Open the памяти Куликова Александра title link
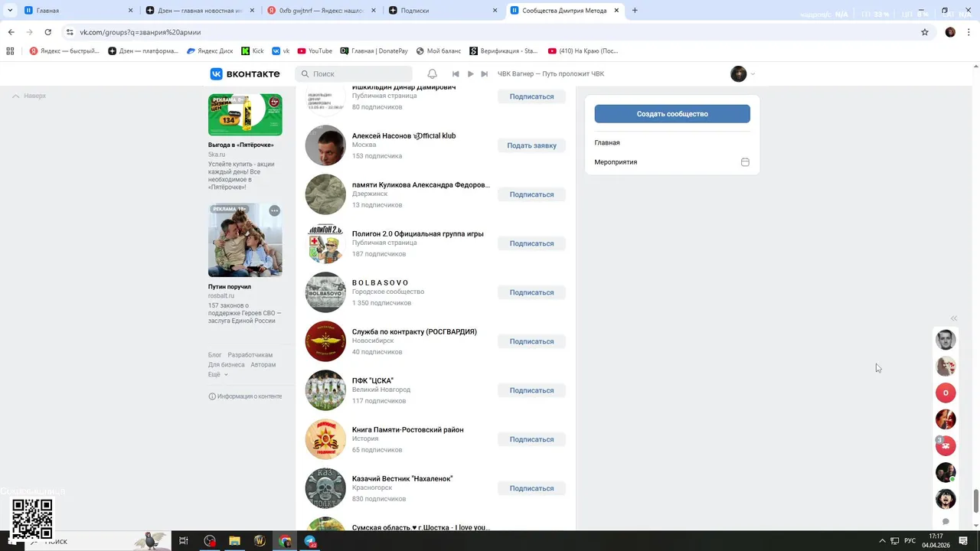 pyautogui.click(x=420, y=185)
